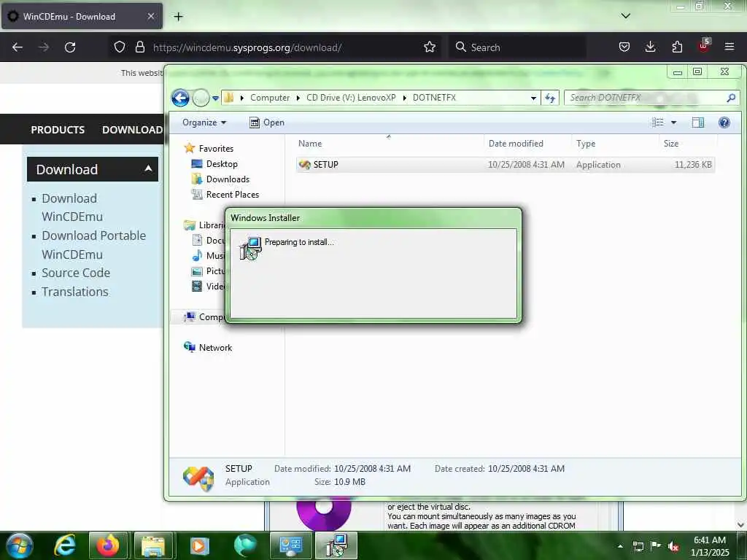Open the uBlock extension badge icon
Viewport: 747px width, 560px height.
[704, 46]
